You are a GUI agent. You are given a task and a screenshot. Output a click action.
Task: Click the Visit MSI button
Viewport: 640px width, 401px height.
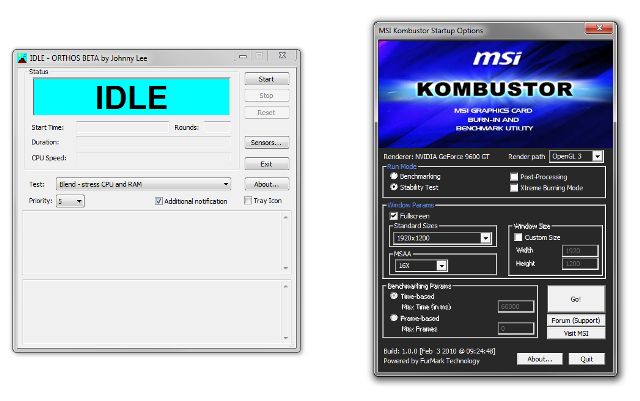pos(576,333)
